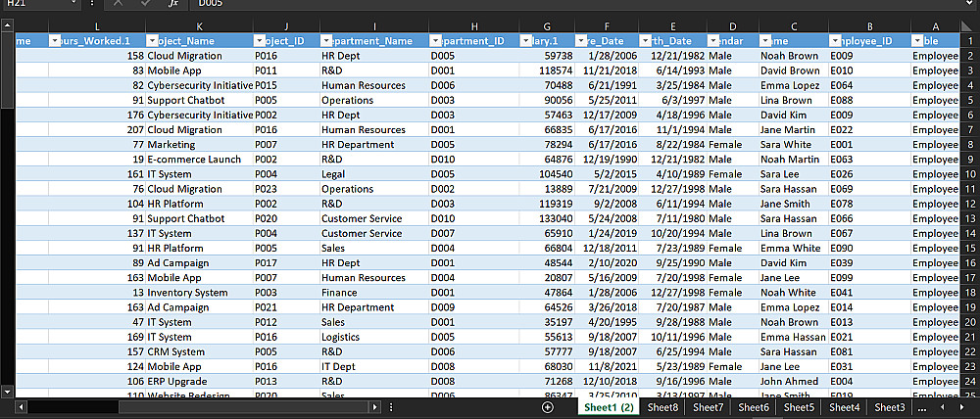The image size is (980, 419).
Task: Select the Sheet1 (2) tab
Action: click(609, 407)
